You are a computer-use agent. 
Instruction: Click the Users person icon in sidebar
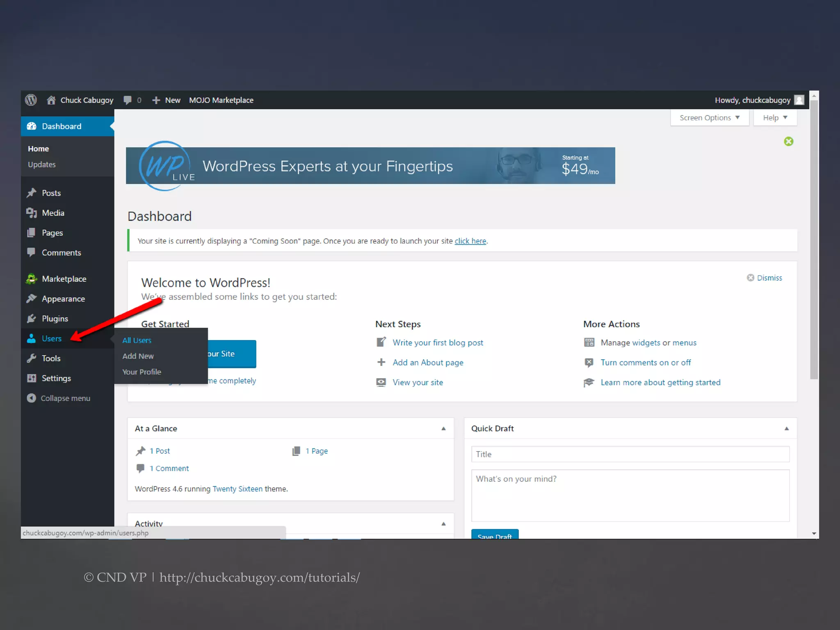32,338
